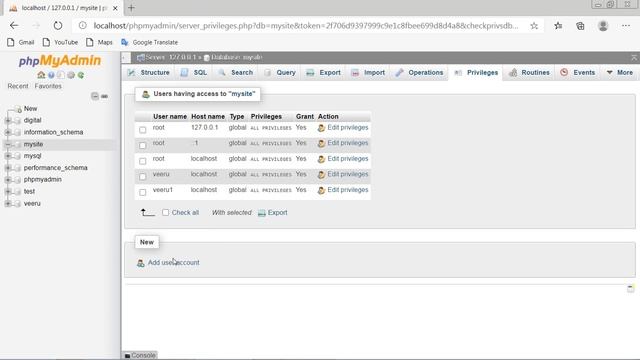Open the Search tab
Viewport: 640px width, 360px height.
click(236, 73)
